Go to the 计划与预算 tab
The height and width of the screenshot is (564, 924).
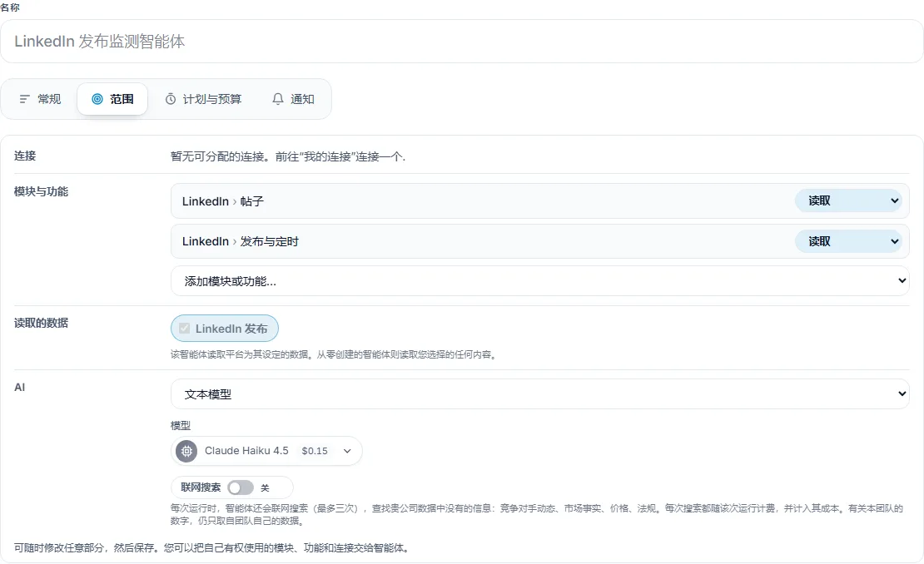(203, 99)
